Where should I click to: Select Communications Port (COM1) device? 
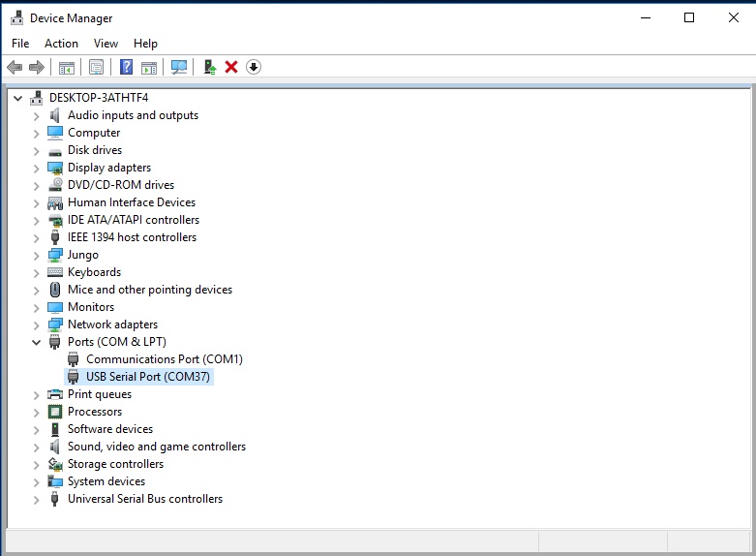pyautogui.click(x=164, y=359)
